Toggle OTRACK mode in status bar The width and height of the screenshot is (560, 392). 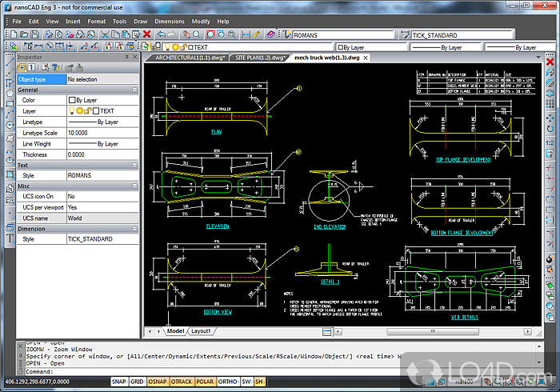coord(182,382)
